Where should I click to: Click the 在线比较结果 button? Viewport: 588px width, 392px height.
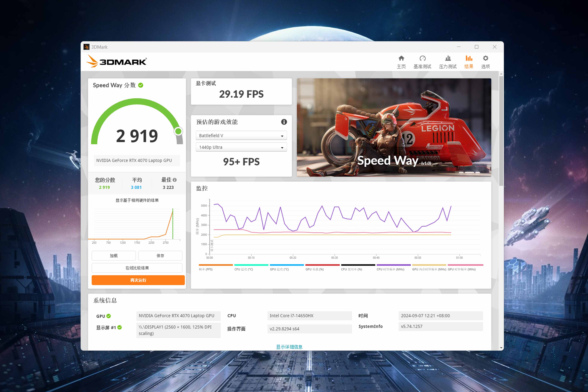(x=137, y=268)
